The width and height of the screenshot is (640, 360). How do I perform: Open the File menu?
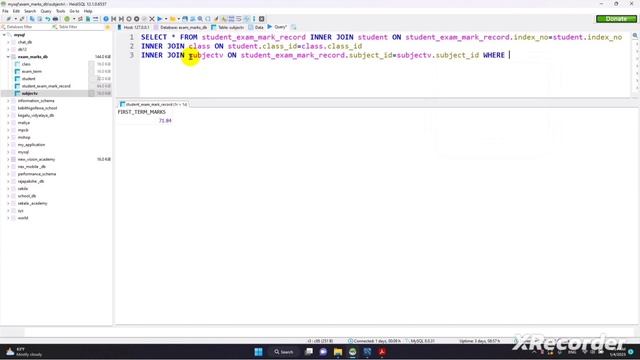click(x=5, y=11)
